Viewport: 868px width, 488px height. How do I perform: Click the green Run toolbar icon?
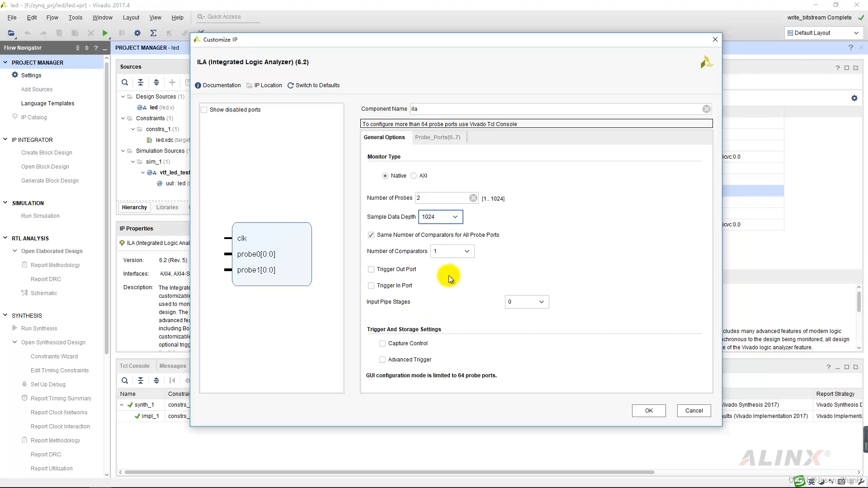[x=105, y=33]
